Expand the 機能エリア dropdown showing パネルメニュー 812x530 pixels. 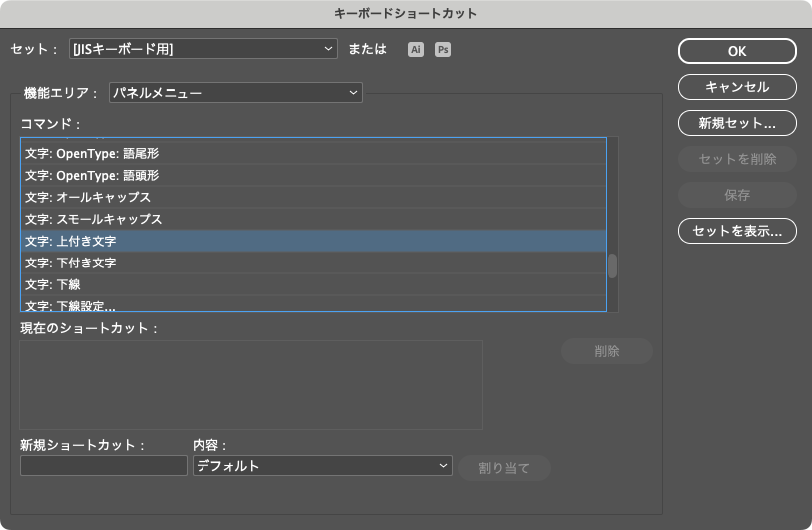[234, 93]
